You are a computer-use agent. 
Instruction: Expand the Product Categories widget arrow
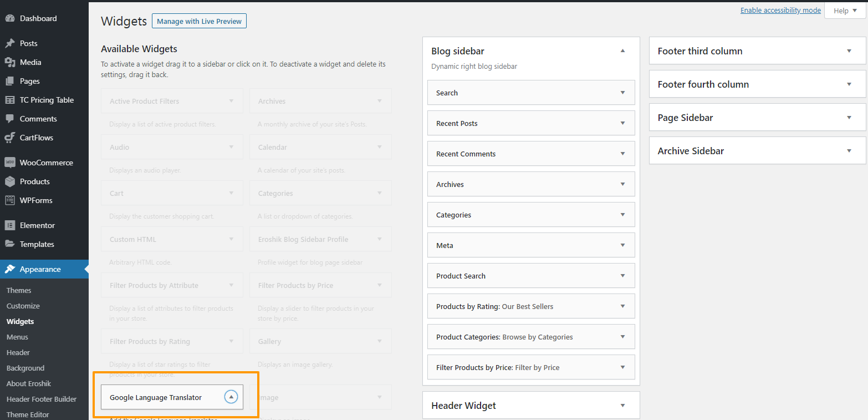pyautogui.click(x=622, y=337)
